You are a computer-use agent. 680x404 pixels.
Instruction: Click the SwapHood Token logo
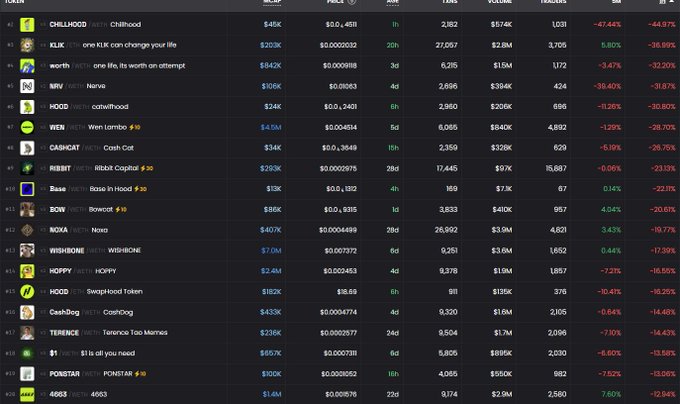click(27, 292)
